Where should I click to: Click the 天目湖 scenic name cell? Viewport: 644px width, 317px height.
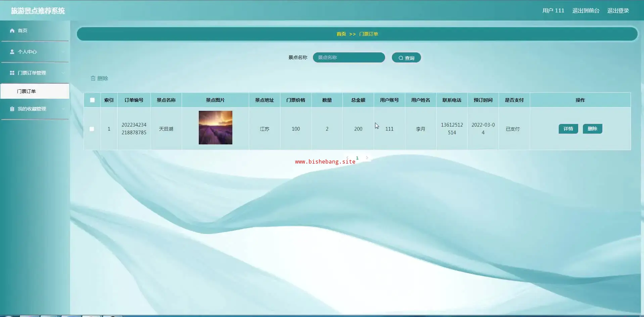(x=166, y=129)
